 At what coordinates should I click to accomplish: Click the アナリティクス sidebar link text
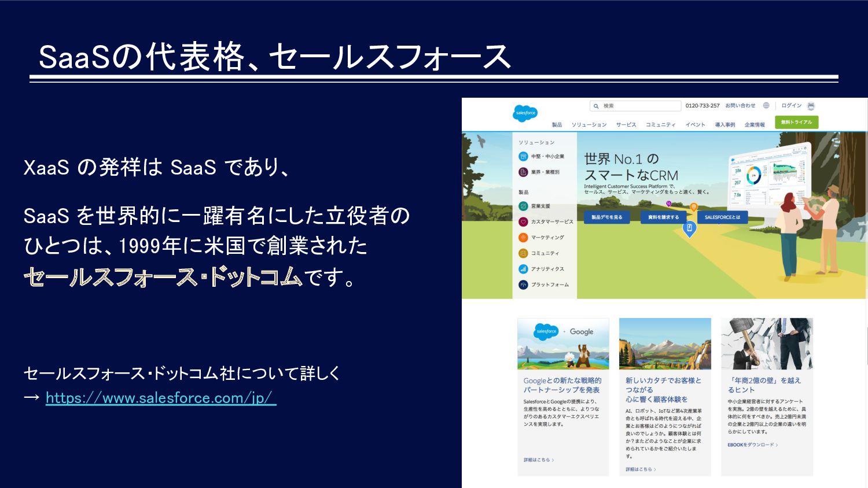click(x=547, y=269)
